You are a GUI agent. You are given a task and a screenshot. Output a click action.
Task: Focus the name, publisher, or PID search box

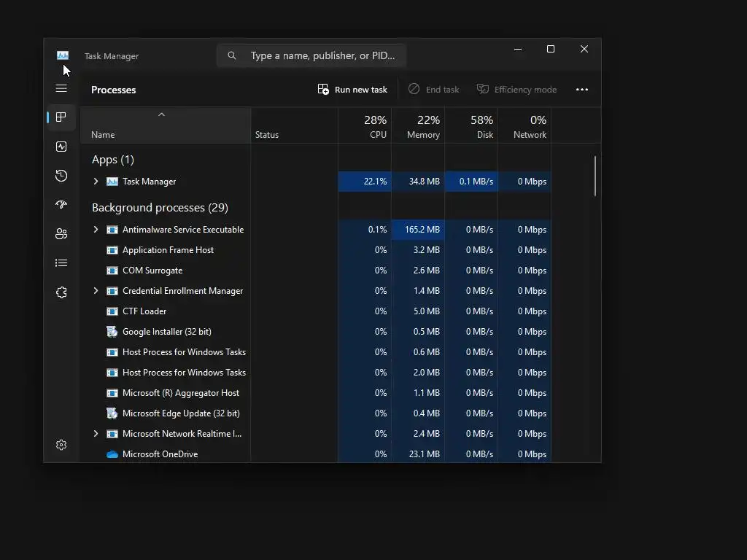(311, 55)
